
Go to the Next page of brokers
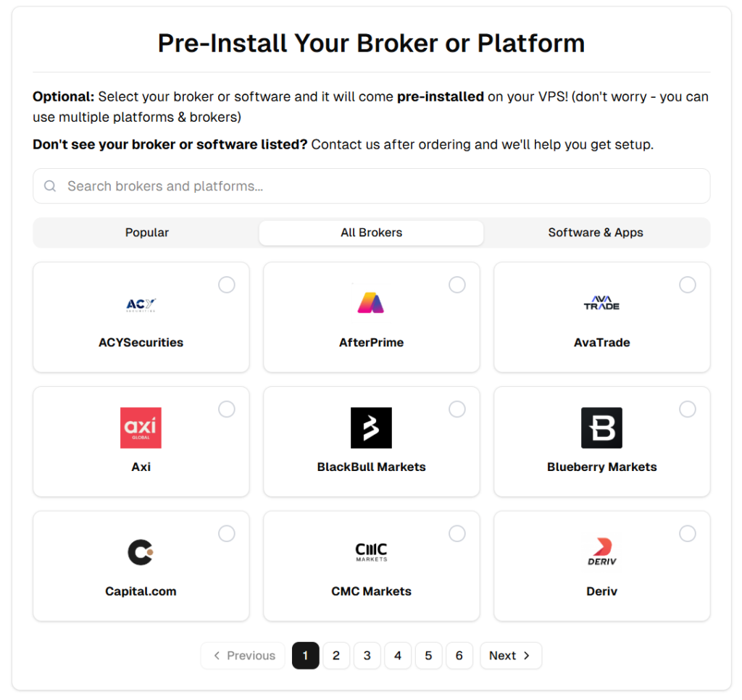(510, 656)
